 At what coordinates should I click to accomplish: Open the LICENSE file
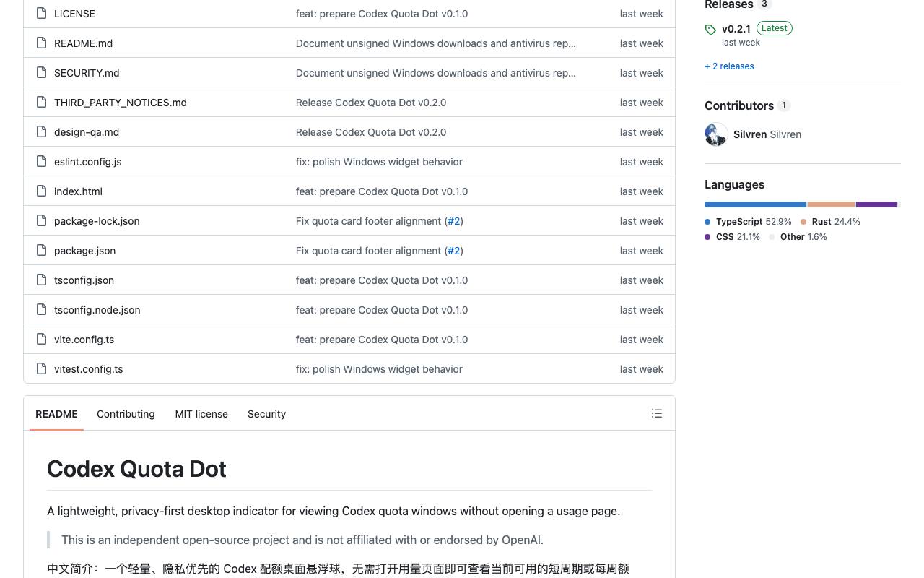point(74,14)
